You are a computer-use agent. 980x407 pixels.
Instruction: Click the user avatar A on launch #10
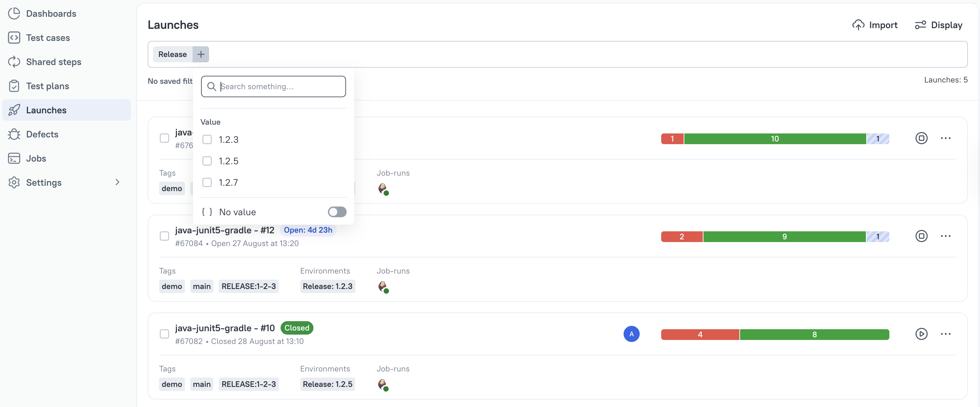click(631, 334)
